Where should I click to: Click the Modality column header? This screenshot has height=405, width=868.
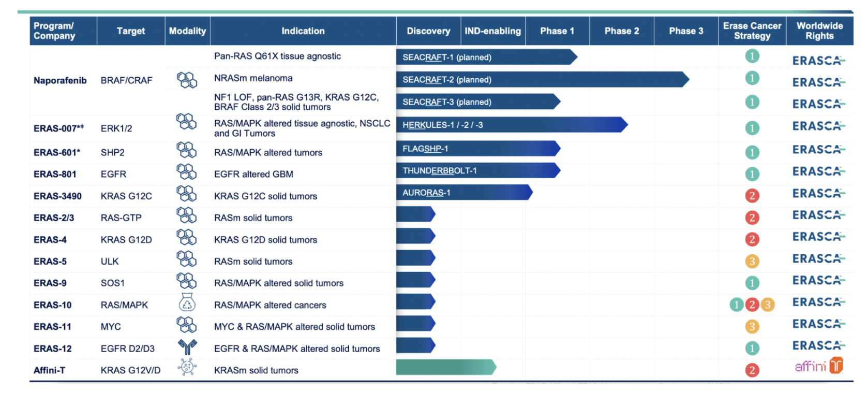tap(187, 31)
